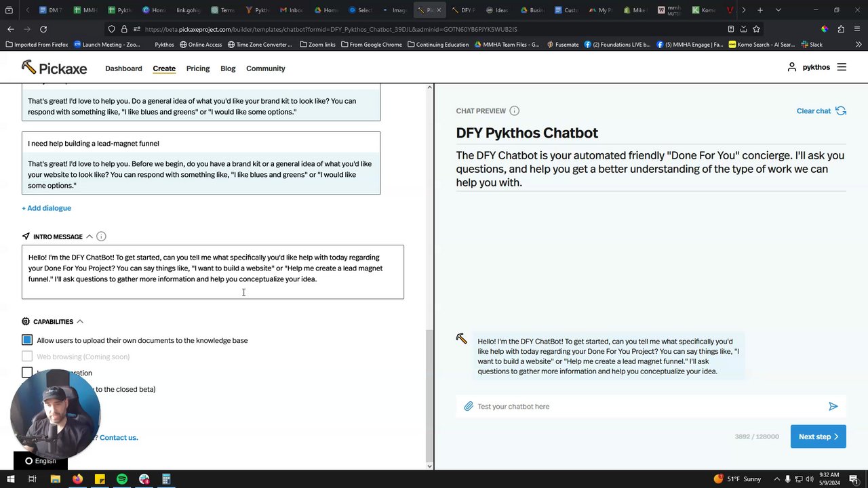Switch to the Ideas browser tab

coord(497,10)
